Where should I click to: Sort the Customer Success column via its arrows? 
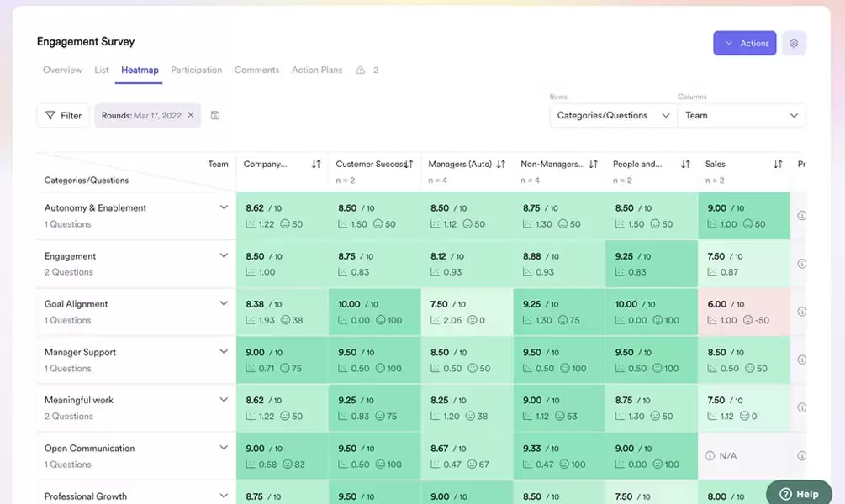(409, 163)
